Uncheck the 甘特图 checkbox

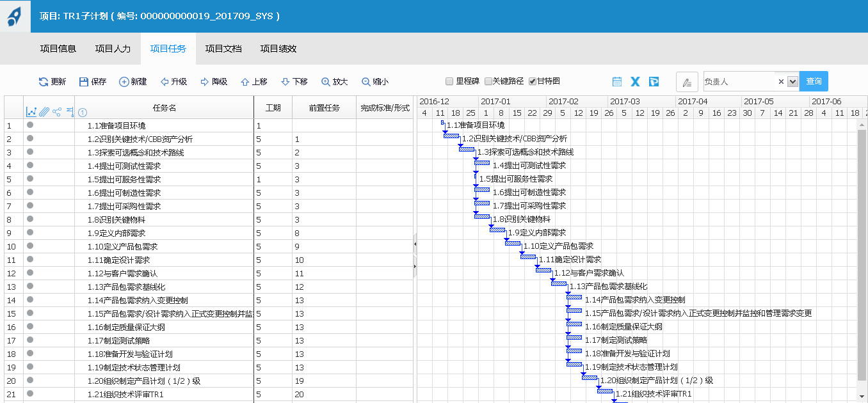pos(533,82)
